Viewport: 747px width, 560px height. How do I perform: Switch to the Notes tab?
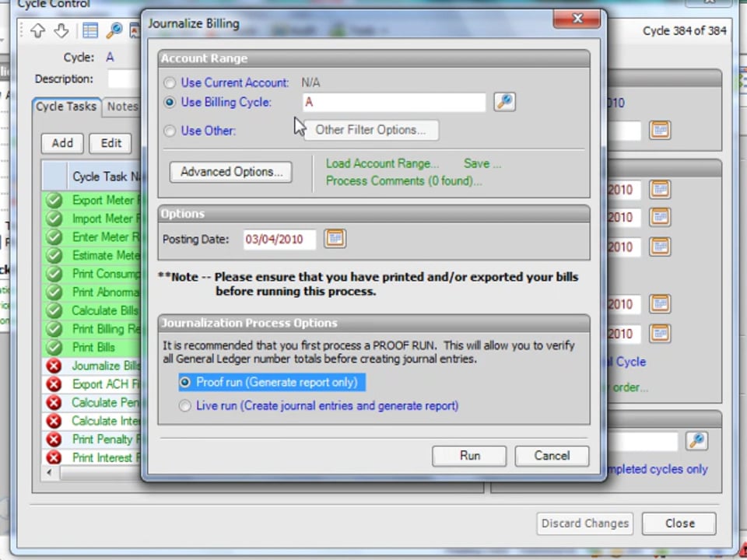tap(122, 107)
